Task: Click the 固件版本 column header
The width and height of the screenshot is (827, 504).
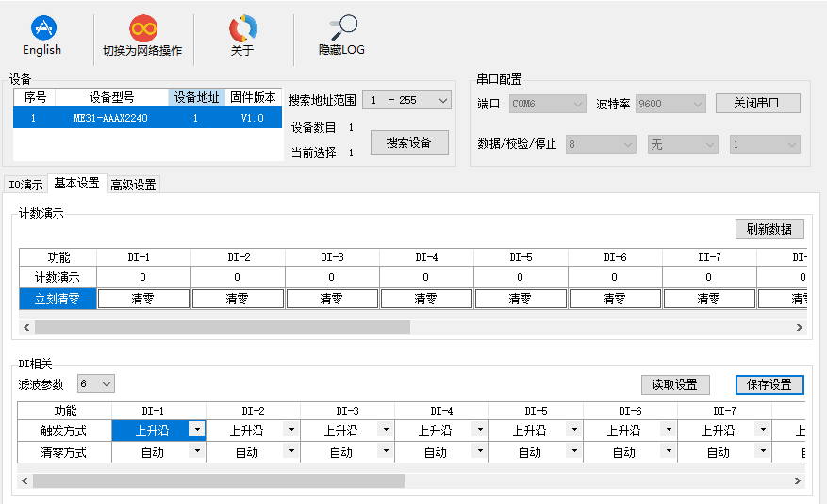Action: (253, 97)
